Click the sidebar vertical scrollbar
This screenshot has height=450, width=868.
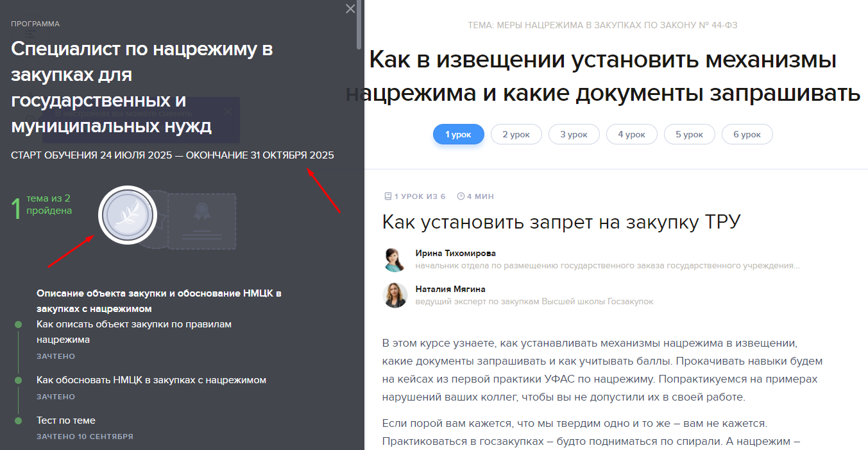pos(359,26)
